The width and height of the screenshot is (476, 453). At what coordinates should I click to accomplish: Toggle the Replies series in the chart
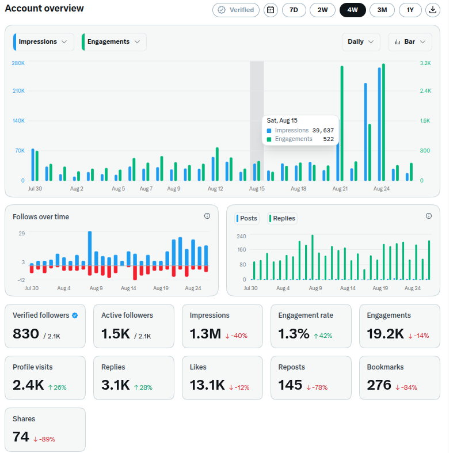point(283,218)
